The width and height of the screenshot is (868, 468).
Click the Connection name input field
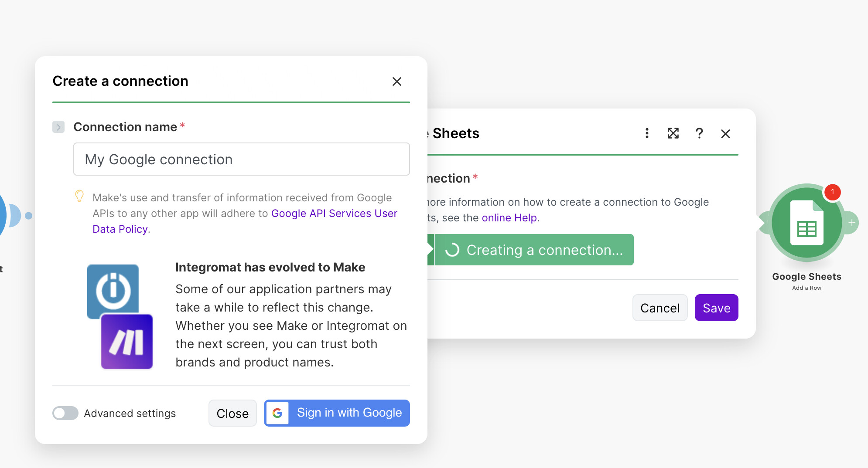point(241,159)
